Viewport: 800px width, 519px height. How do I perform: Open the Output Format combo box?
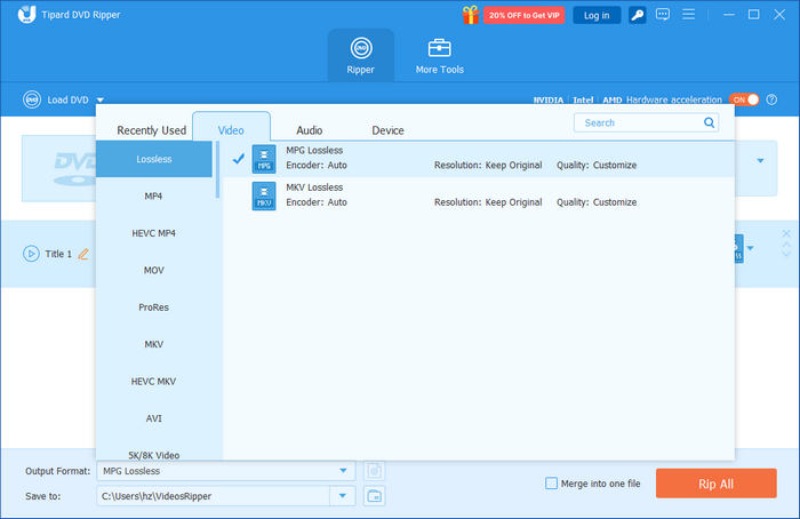226,471
